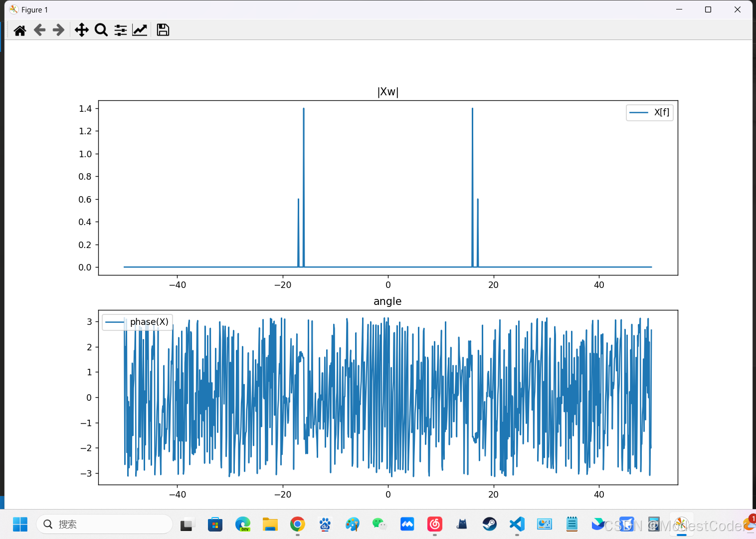Open the black cat app in the taskbar
Viewport: 756px width, 539px height.
pyautogui.click(x=462, y=525)
